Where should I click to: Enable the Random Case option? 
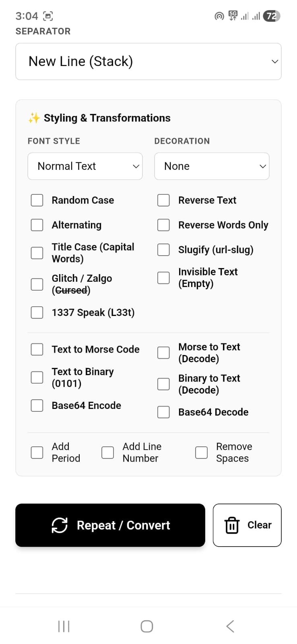(x=37, y=200)
